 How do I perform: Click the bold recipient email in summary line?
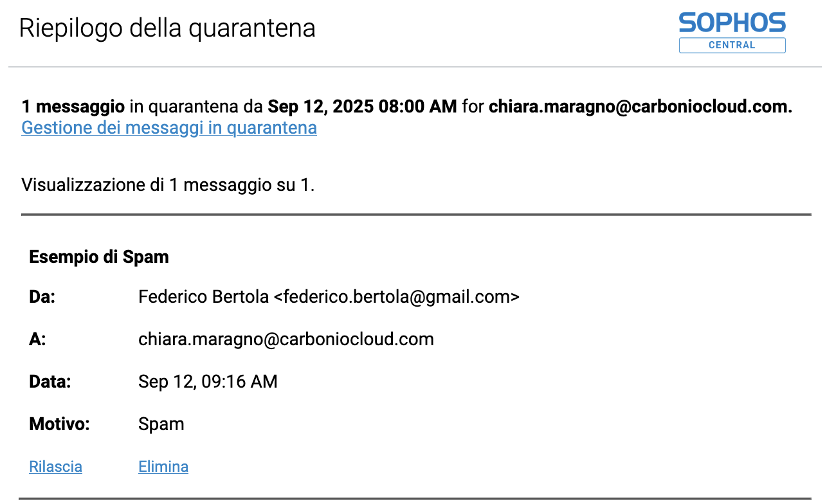[640, 106]
